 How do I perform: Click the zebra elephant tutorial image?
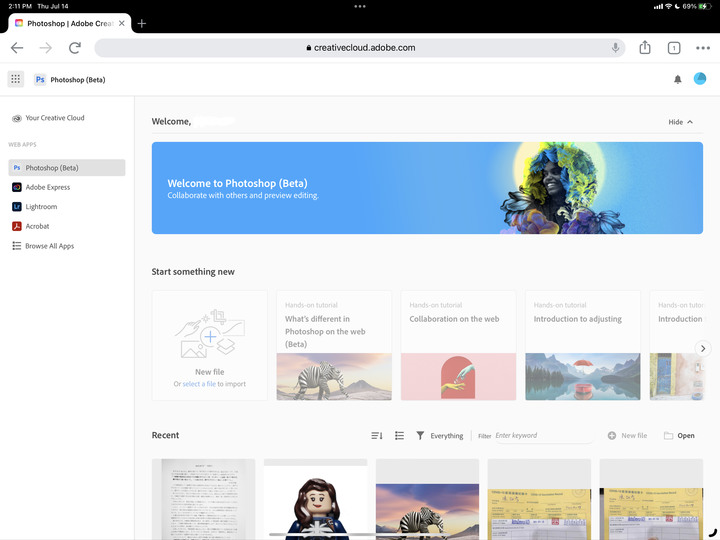coord(334,377)
